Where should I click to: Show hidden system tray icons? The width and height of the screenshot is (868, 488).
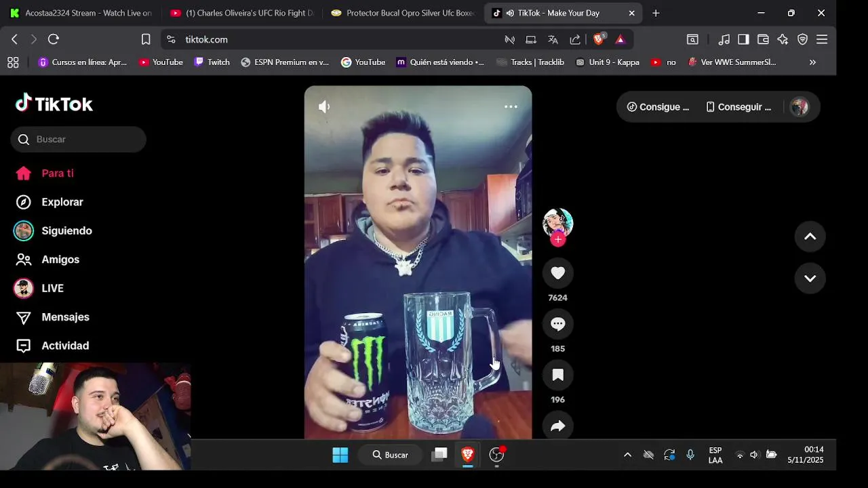[x=627, y=455]
